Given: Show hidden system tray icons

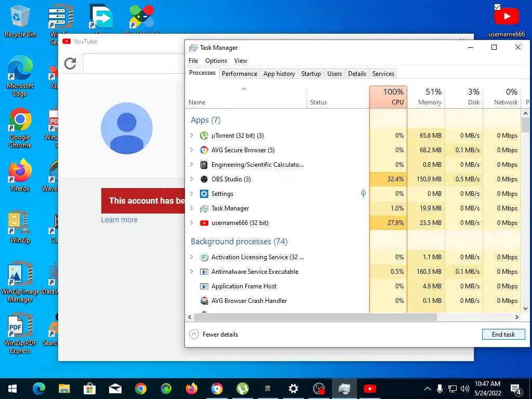Looking at the screenshot, I should pyautogui.click(x=428, y=389).
